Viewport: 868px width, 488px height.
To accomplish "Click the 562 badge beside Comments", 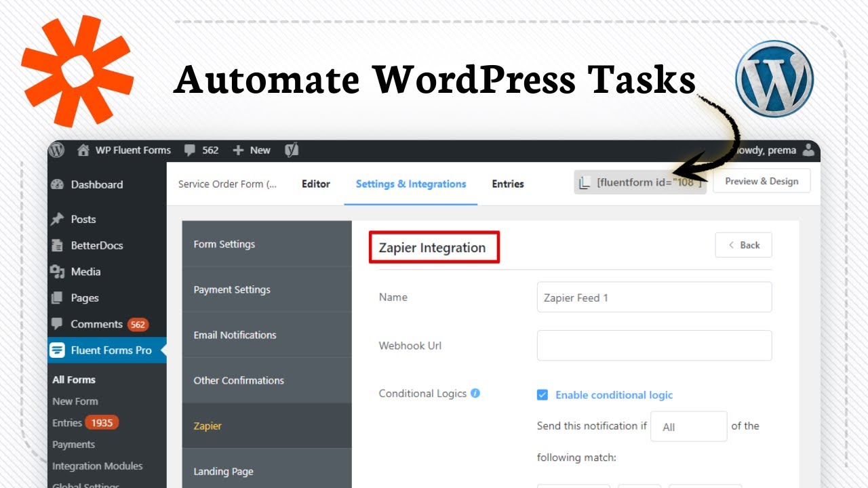I will click(138, 325).
